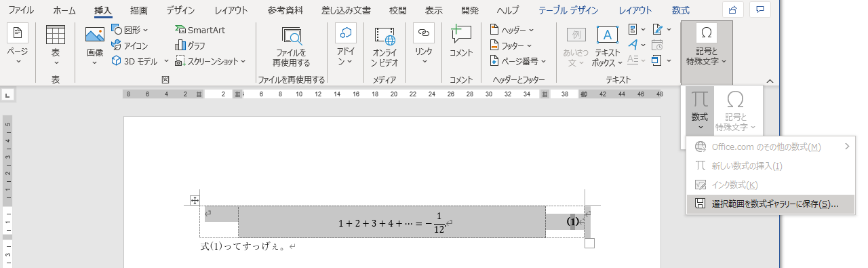
Task: Click the グラフ chart icon
Action: pos(191,45)
